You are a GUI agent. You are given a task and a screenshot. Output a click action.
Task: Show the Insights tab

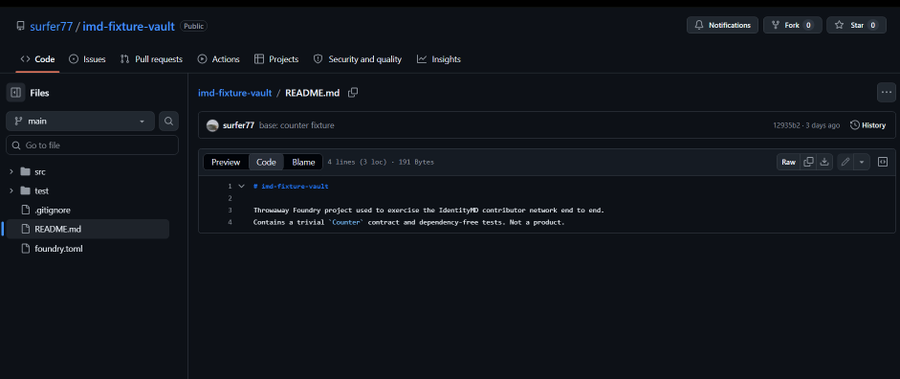pyautogui.click(x=439, y=59)
